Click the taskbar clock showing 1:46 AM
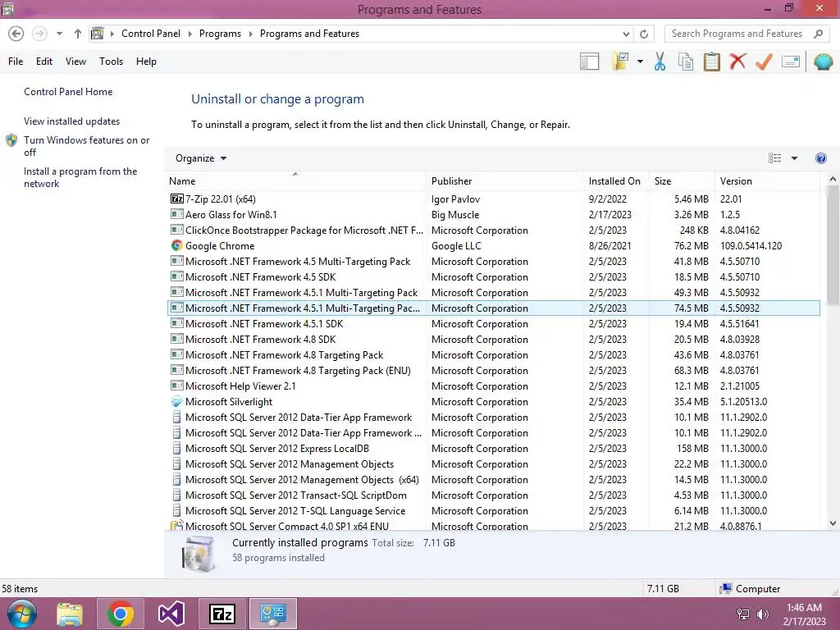This screenshot has height=630, width=840. point(804,614)
